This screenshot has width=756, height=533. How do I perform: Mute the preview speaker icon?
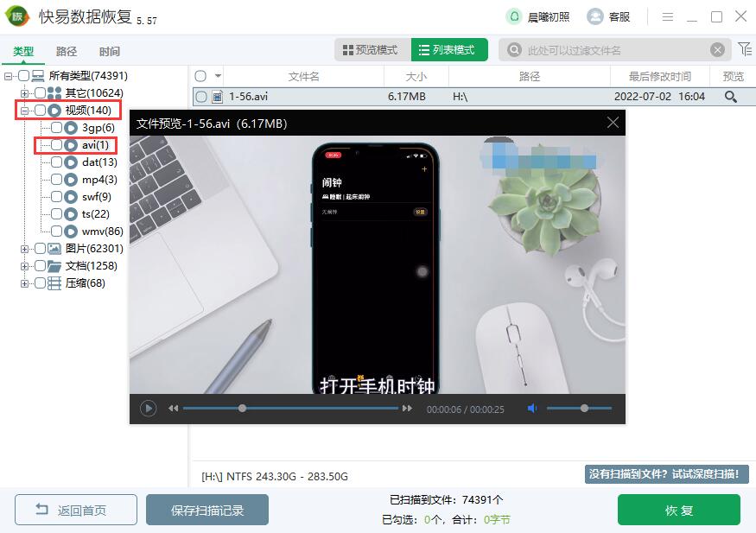point(532,409)
